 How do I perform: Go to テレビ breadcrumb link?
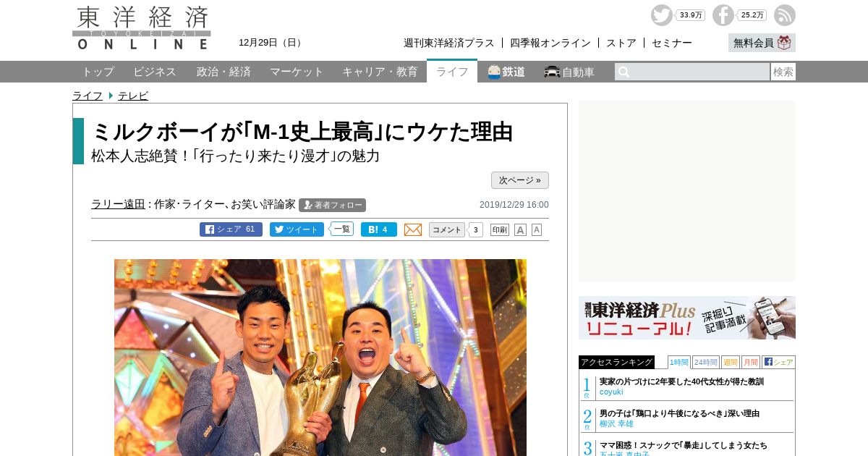point(133,96)
